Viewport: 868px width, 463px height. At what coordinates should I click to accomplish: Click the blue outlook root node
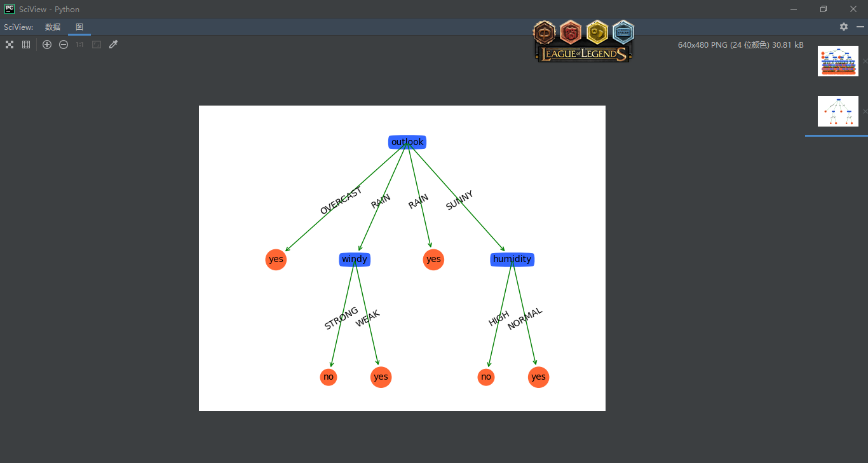click(407, 142)
